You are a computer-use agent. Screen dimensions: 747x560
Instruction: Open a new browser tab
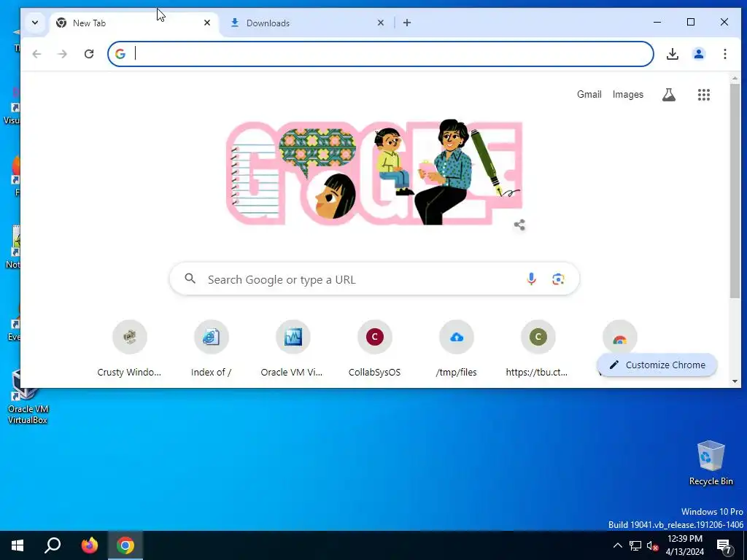coord(407,23)
